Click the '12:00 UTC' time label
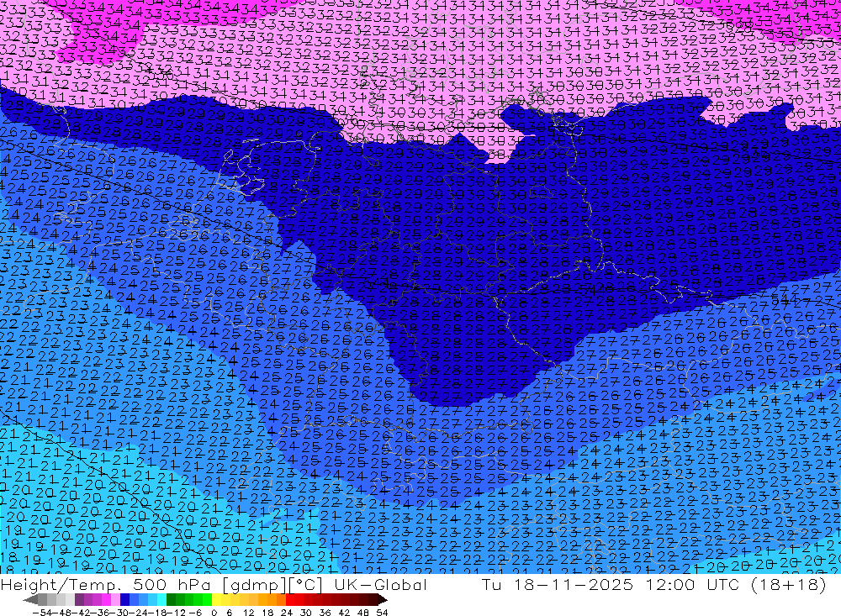The image size is (841, 616). point(692,584)
